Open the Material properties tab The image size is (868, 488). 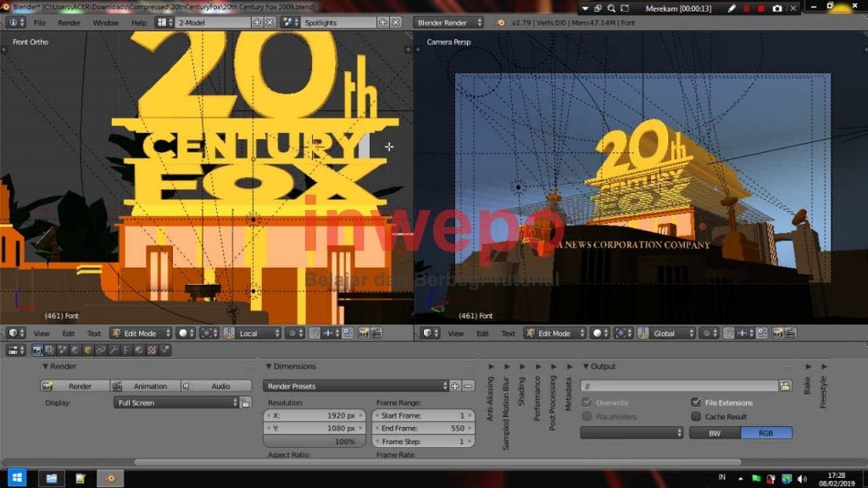(x=139, y=350)
